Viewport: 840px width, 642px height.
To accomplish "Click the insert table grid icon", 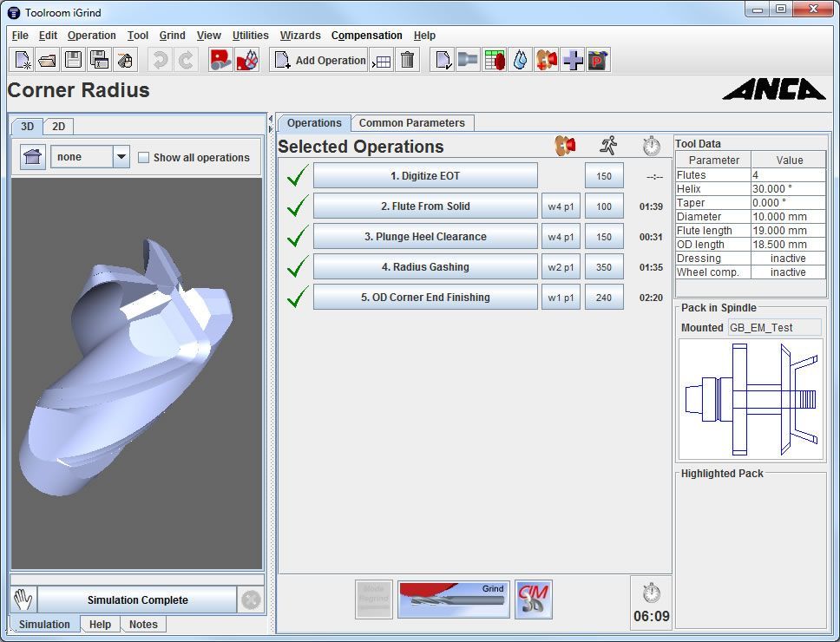I will click(x=382, y=61).
